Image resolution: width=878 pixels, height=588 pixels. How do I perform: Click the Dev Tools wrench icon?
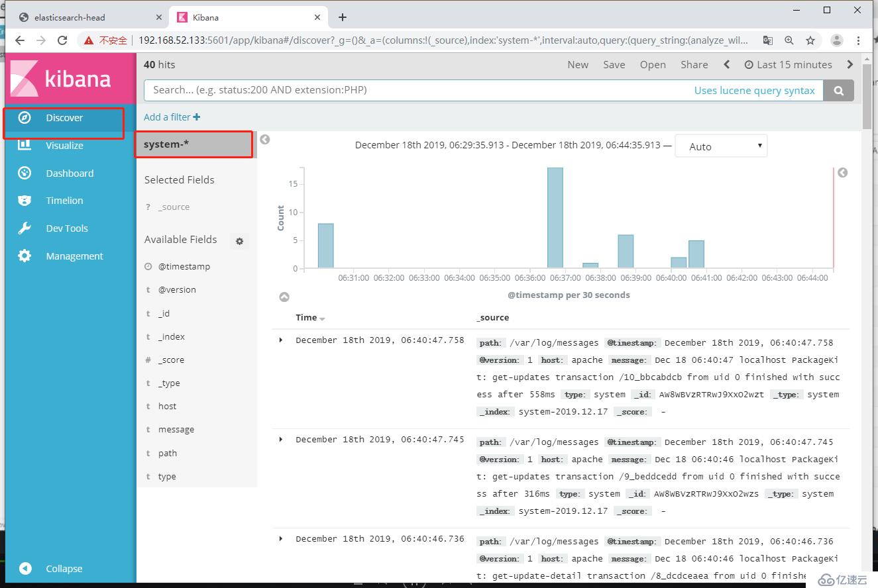25,228
